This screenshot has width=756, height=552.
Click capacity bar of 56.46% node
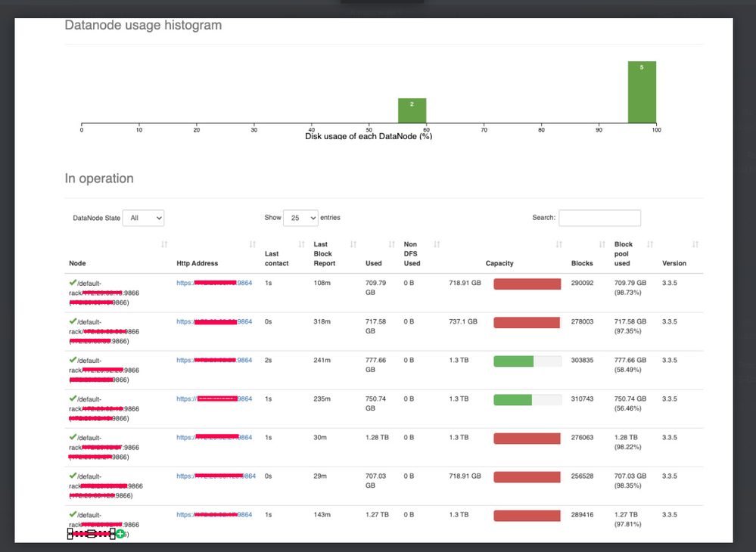(527, 400)
